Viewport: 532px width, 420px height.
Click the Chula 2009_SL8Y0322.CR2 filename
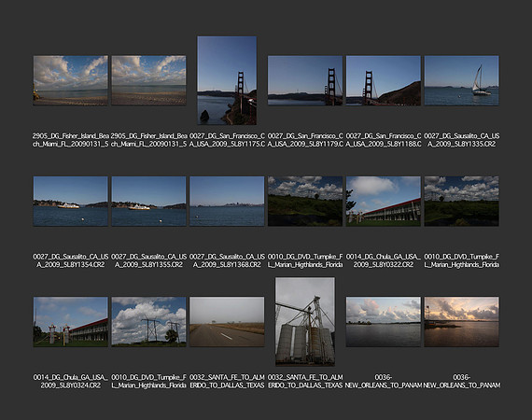384,260
